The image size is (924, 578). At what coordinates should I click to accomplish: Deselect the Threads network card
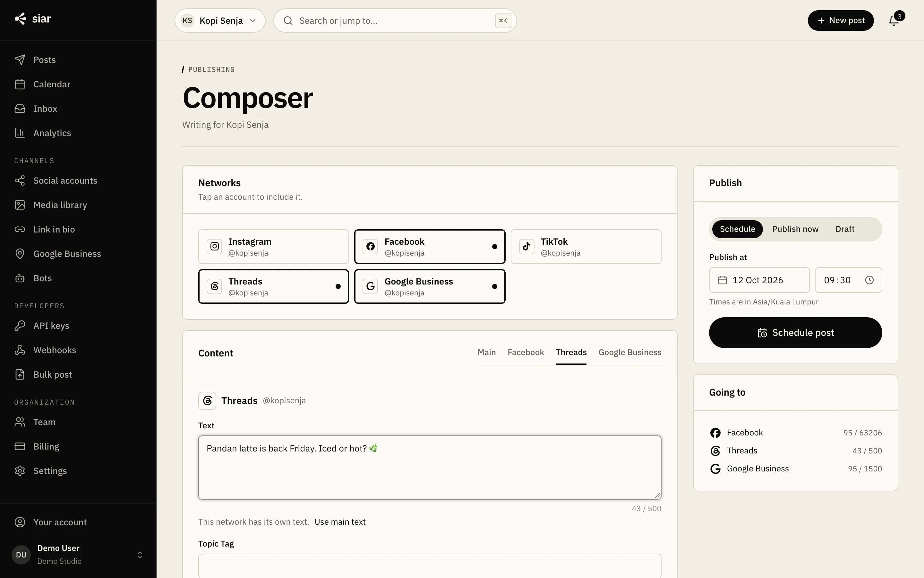click(273, 286)
